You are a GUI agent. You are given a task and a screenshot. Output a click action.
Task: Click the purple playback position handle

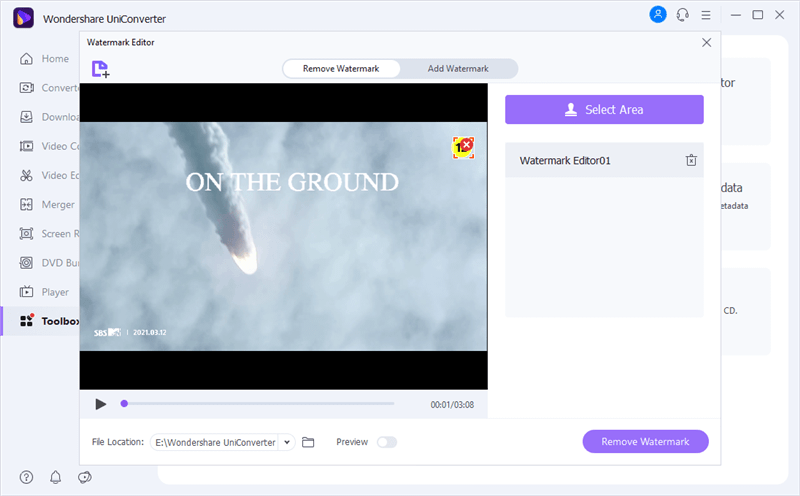[124, 404]
